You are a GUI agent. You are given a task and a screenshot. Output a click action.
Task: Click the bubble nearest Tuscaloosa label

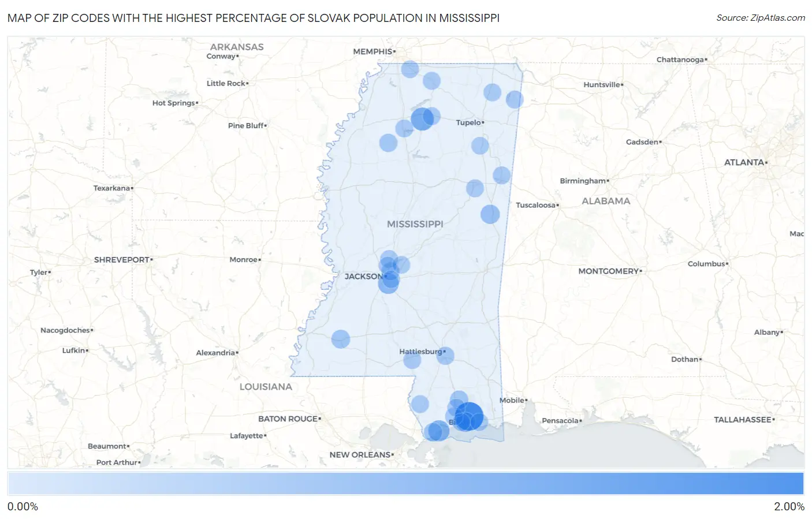tap(490, 214)
